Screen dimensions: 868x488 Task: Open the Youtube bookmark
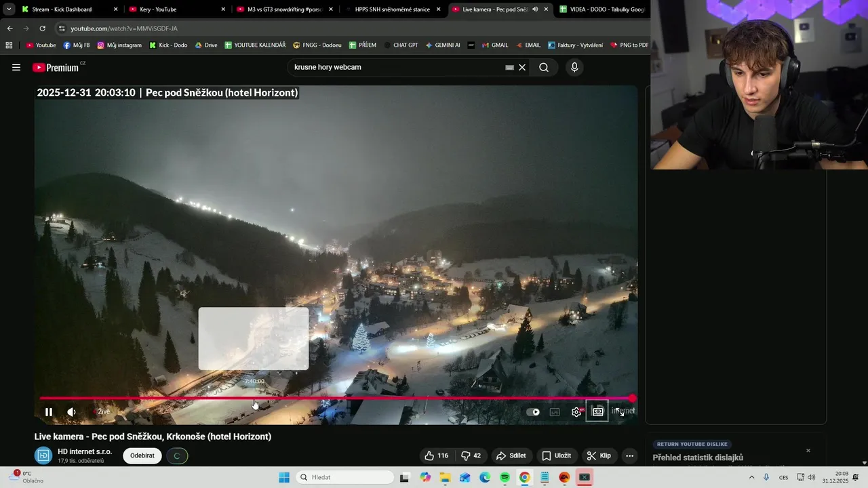point(41,45)
